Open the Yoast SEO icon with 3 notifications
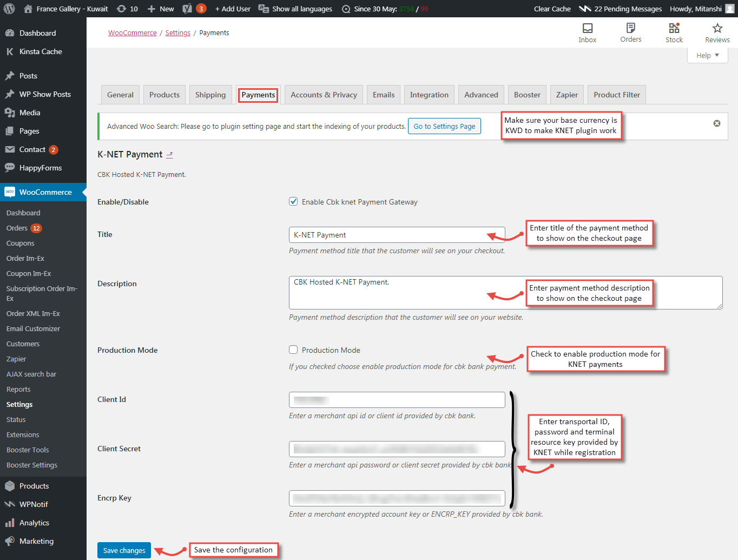This screenshot has width=738, height=560. [x=194, y=9]
